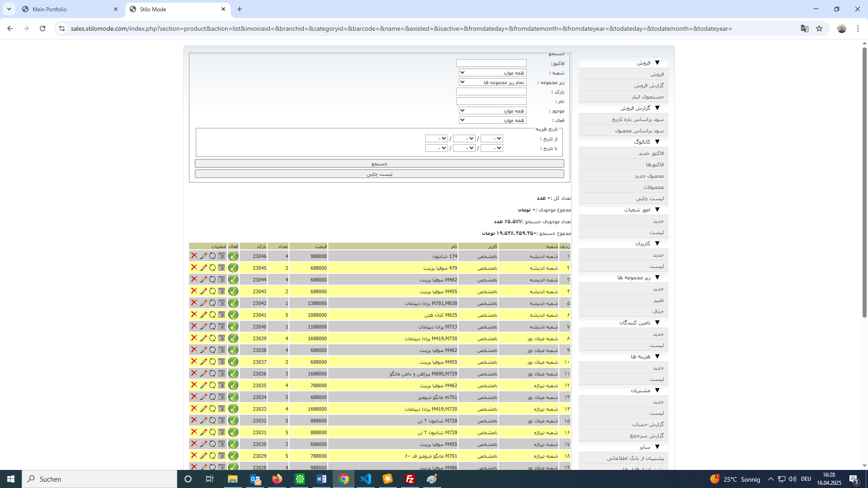Click the بارکد barcode input field
This screenshot has height=488, width=868.
click(491, 92)
